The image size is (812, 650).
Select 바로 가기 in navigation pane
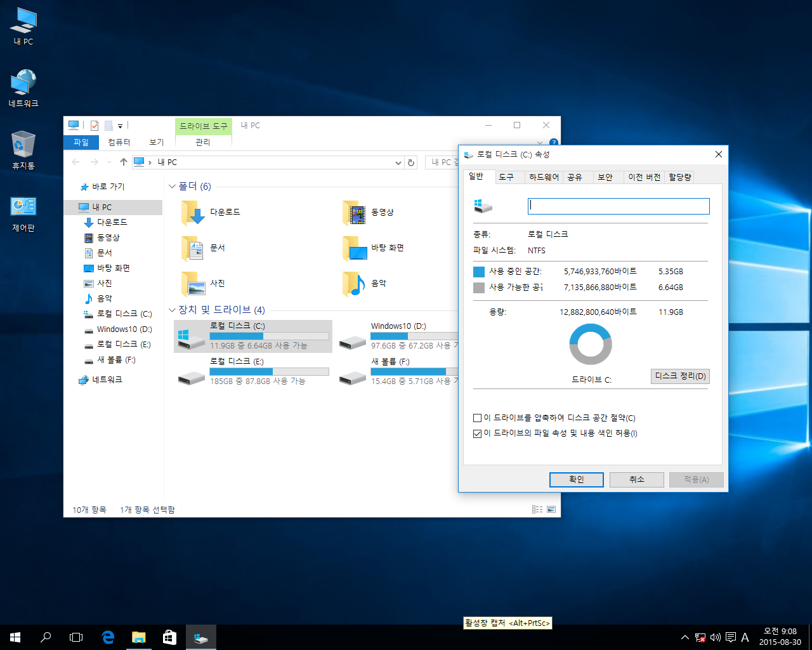point(108,187)
